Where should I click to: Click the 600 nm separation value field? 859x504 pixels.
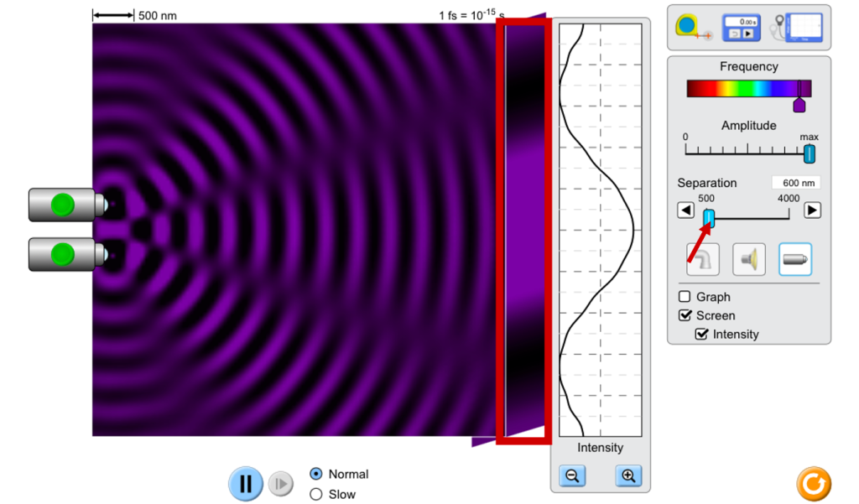point(796,183)
